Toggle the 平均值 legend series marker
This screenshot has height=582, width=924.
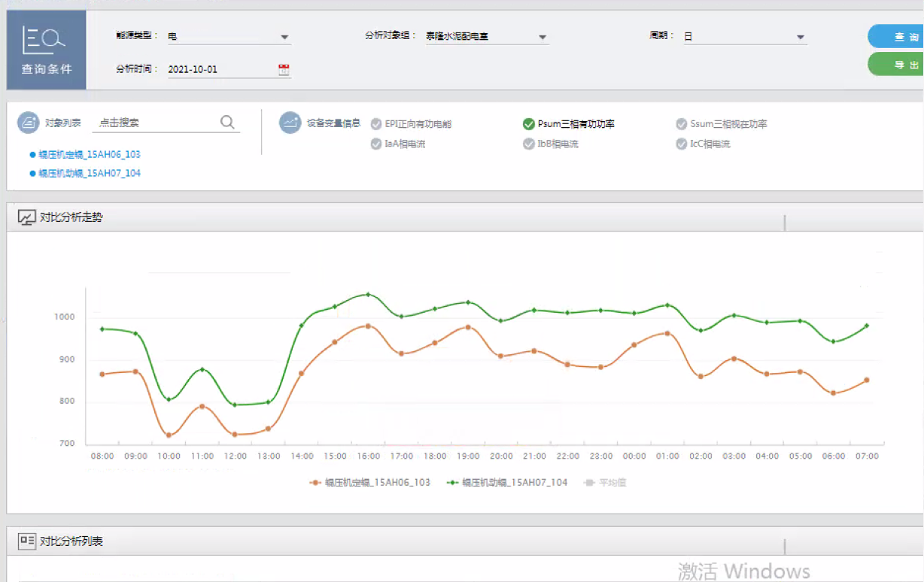pos(591,483)
